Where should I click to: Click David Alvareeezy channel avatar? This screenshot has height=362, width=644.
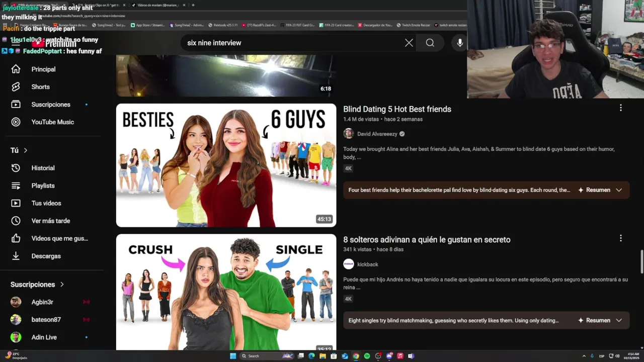point(349,134)
